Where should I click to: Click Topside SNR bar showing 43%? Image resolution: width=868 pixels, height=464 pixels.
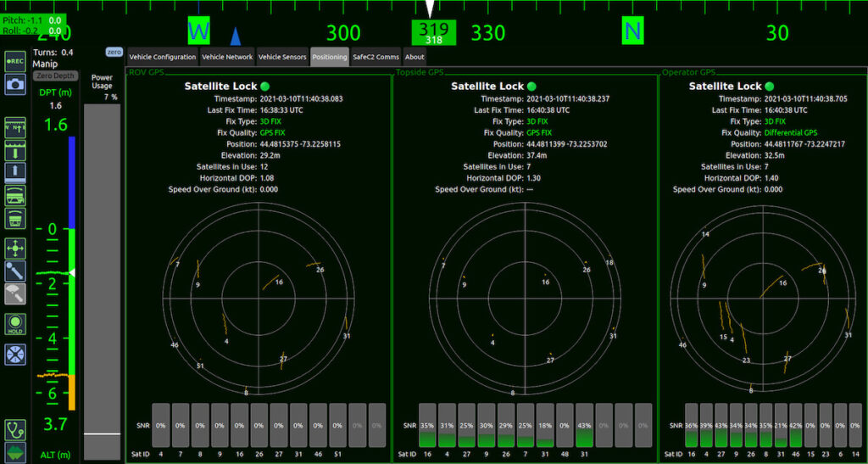(x=585, y=425)
